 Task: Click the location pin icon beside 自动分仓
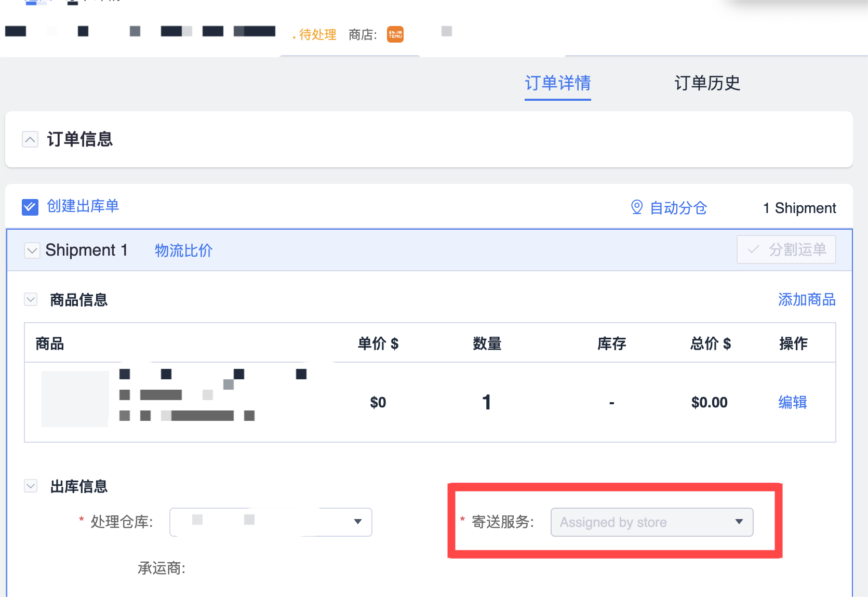coord(636,207)
